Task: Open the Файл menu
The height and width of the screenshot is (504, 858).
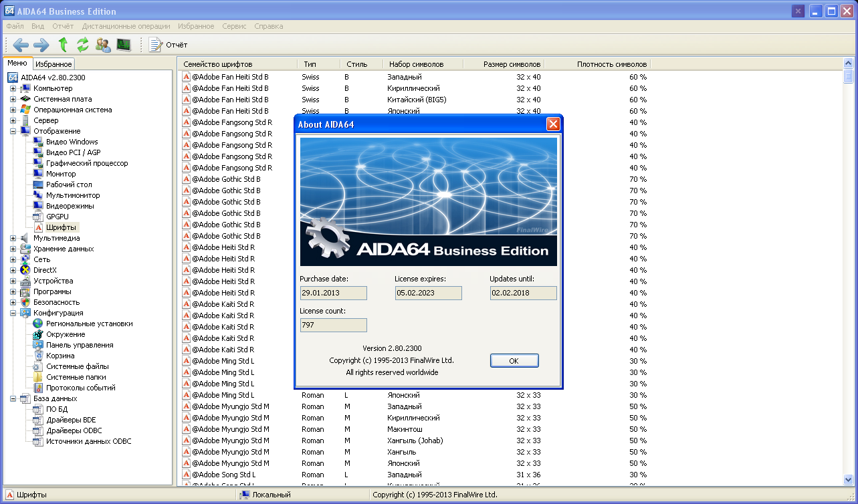Action: pyautogui.click(x=15, y=26)
